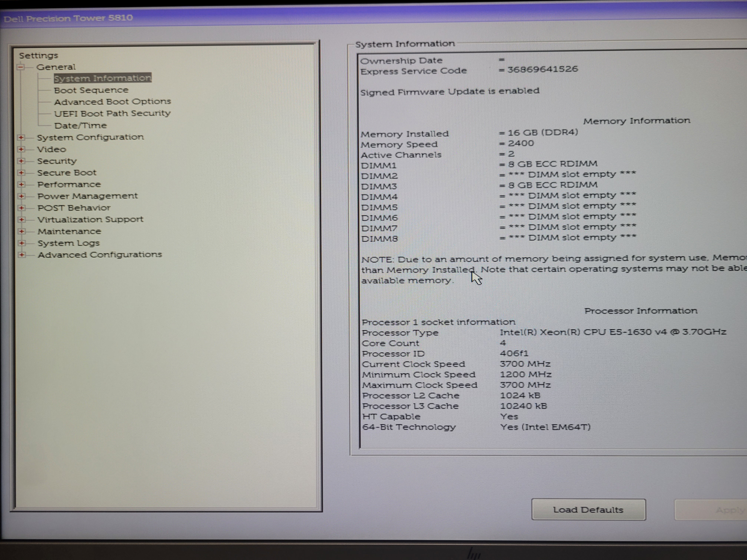Click the Processor L3 Cache value 10240 kB
Image resolution: width=747 pixels, height=560 pixels.
click(523, 406)
